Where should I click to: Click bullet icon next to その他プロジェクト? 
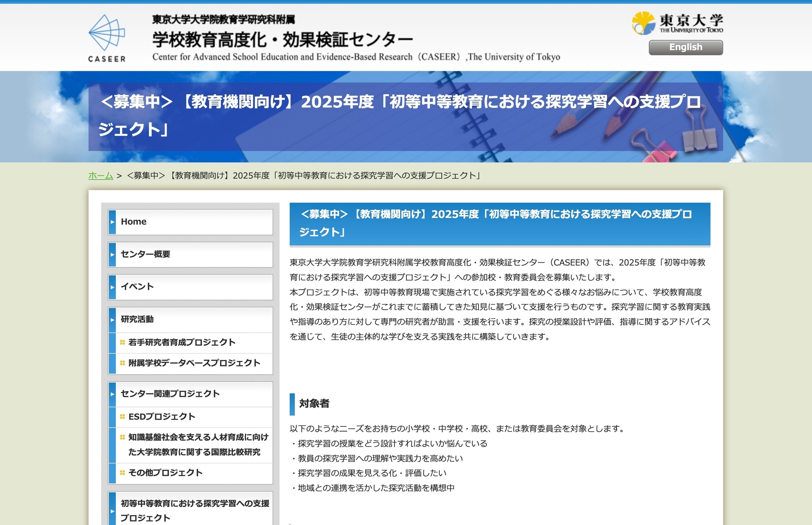(123, 473)
